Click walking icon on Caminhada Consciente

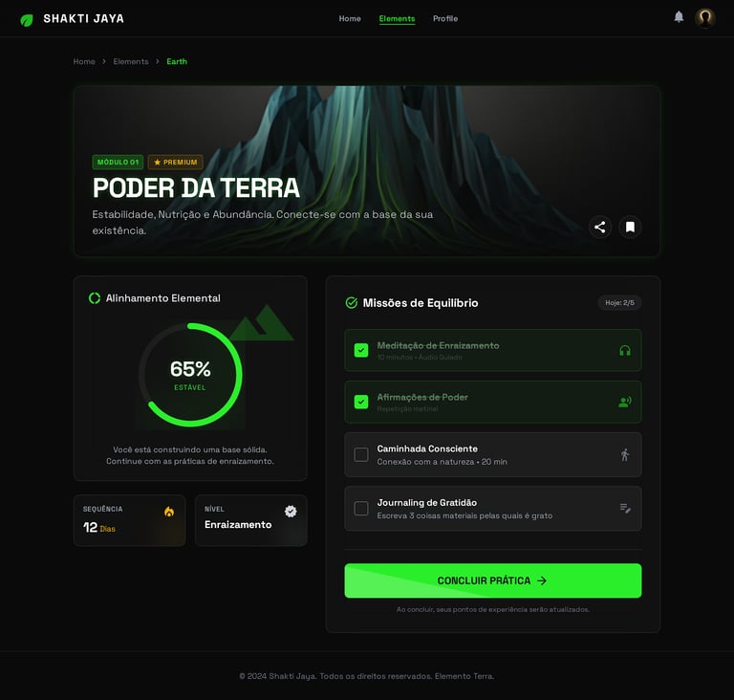click(x=625, y=454)
